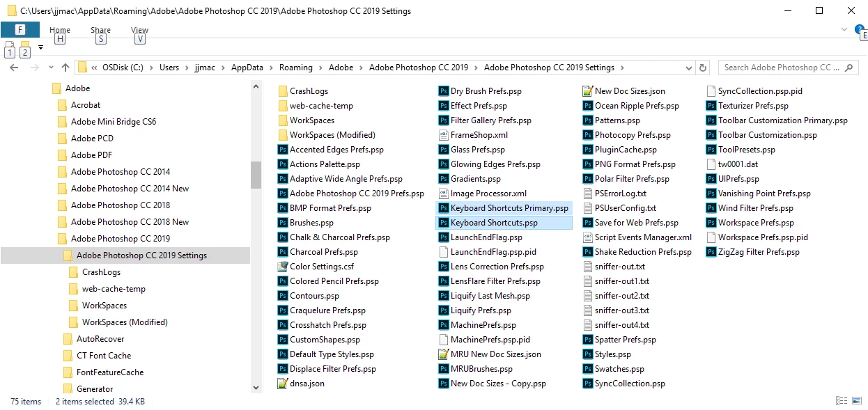
Task: Click the icon of Color Settings.csf
Action: coord(283,267)
